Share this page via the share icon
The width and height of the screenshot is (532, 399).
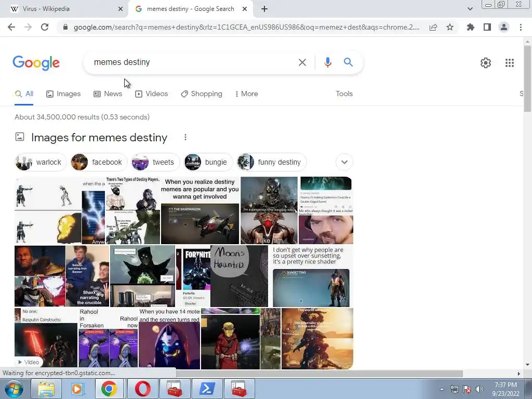[433, 27]
